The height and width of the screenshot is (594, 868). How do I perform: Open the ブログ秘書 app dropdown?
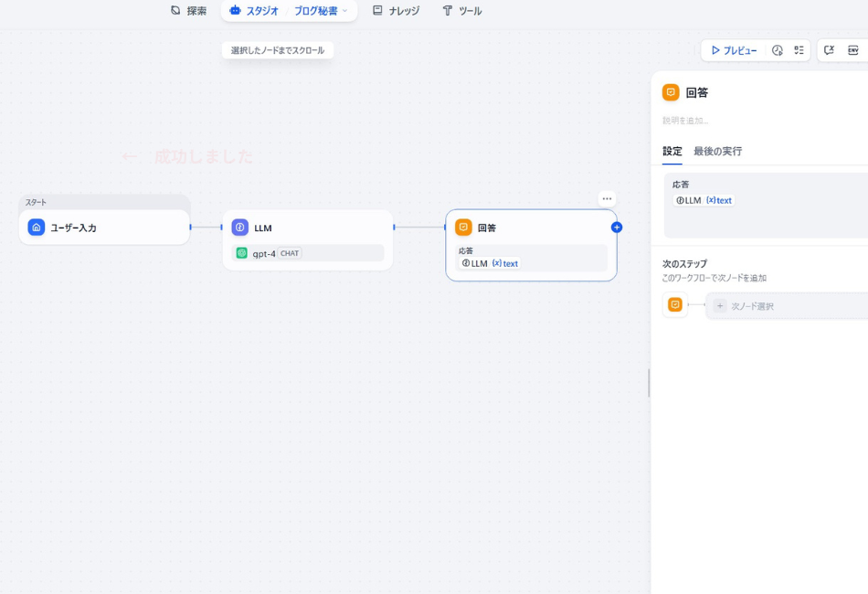[319, 11]
